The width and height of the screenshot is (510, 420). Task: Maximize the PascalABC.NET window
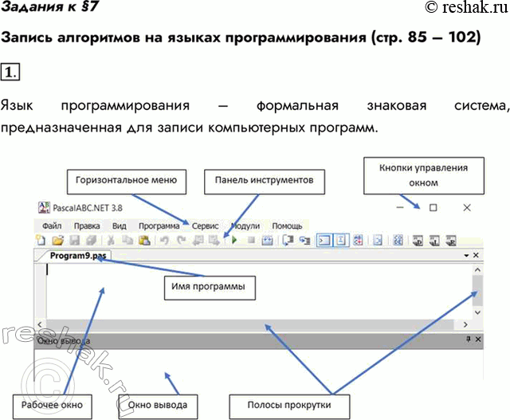tap(433, 207)
